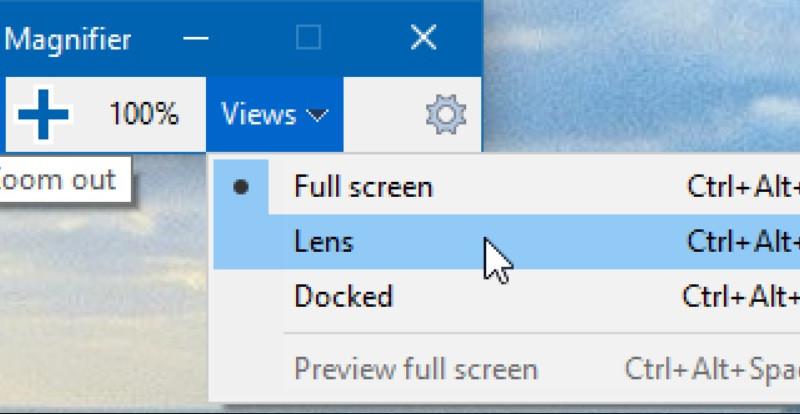The height and width of the screenshot is (414, 800).
Task: Click the cloudy sky desktop background
Action: coord(638,77)
